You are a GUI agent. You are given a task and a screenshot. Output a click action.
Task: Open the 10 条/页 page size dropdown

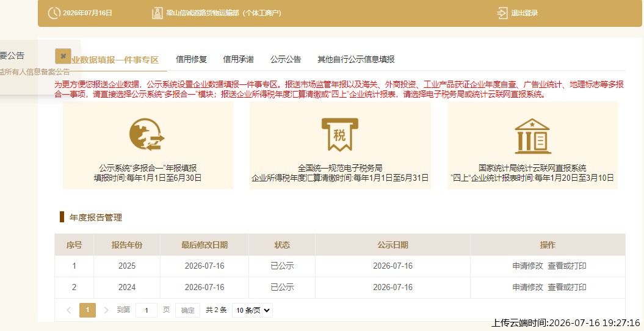[x=252, y=310]
